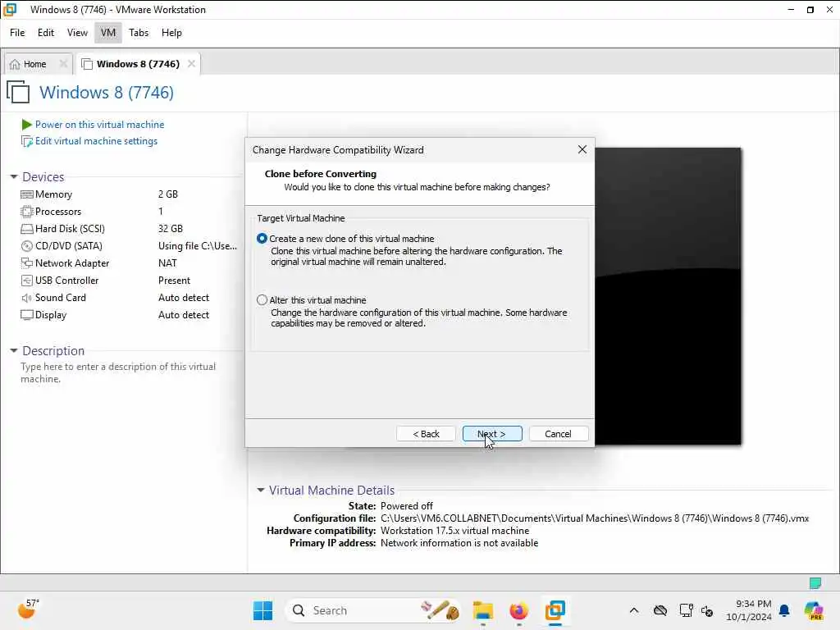
Task: Collapse the Description section
Action: point(14,351)
